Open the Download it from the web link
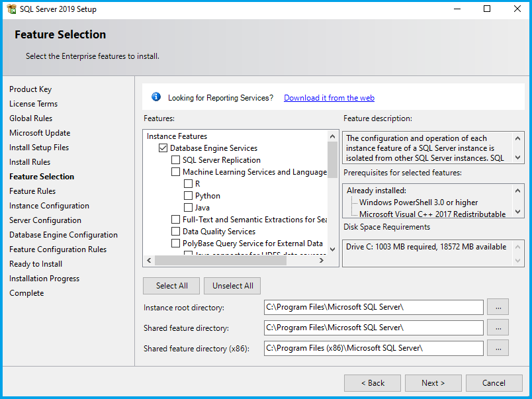Image resolution: width=532 pixels, height=399 pixels. (329, 98)
